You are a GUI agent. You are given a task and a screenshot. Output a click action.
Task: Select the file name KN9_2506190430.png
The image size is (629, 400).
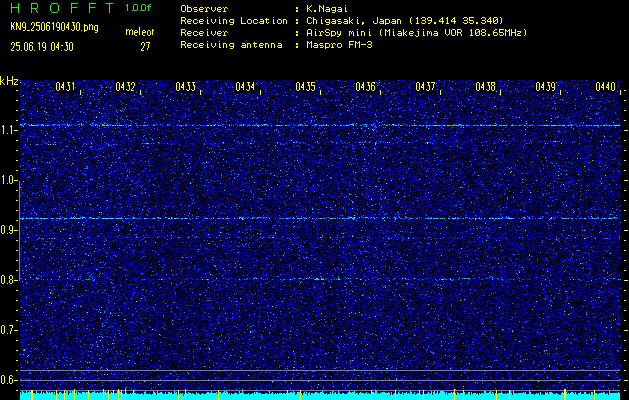pyautogui.click(x=54, y=27)
